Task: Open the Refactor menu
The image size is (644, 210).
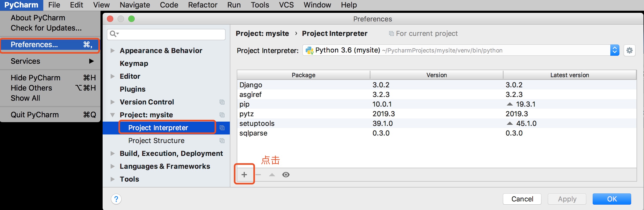Action: click(203, 5)
